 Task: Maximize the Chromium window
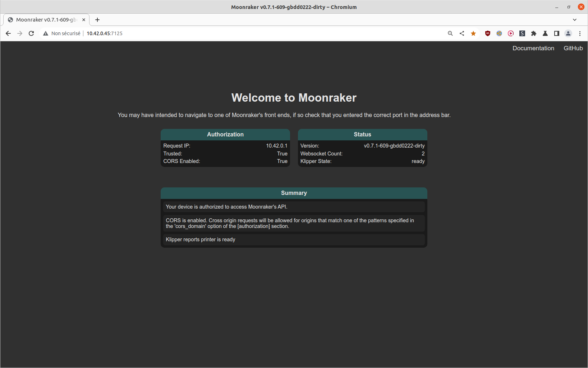click(569, 7)
